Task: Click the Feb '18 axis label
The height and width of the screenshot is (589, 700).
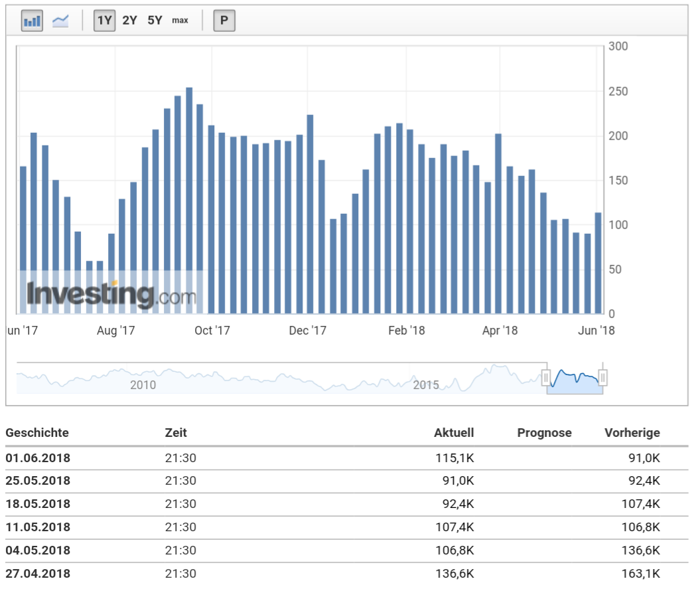Action: click(406, 331)
